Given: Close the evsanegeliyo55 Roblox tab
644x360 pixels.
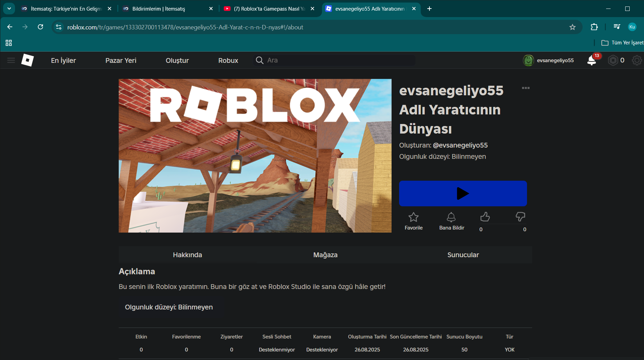Looking at the screenshot, I should tap(414, 9).
